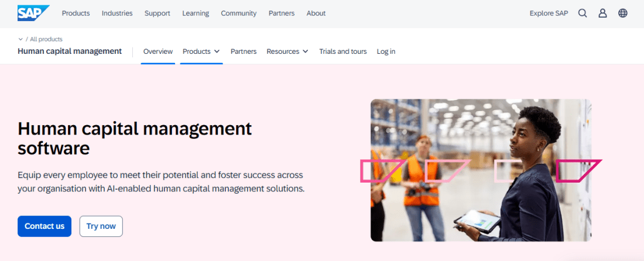Open Products in the top menu
Screen dimensions: 644x261
click(76, 13)
